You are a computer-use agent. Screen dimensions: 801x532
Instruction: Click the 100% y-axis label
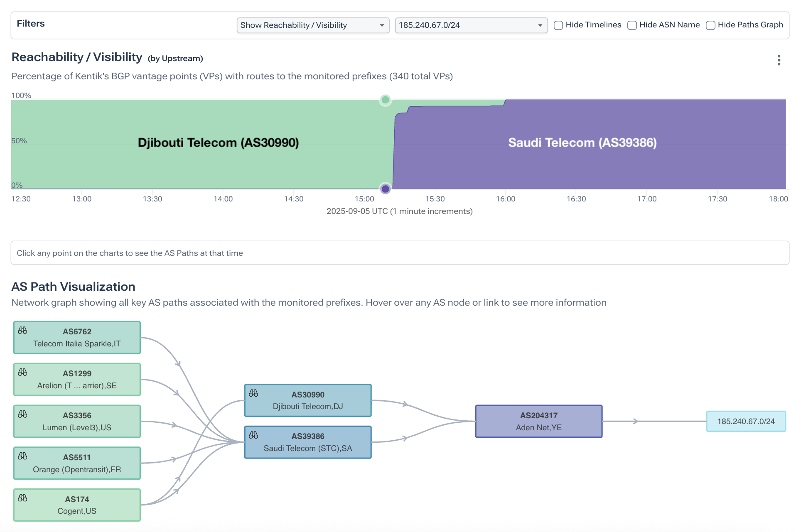[x=21, y=96]
